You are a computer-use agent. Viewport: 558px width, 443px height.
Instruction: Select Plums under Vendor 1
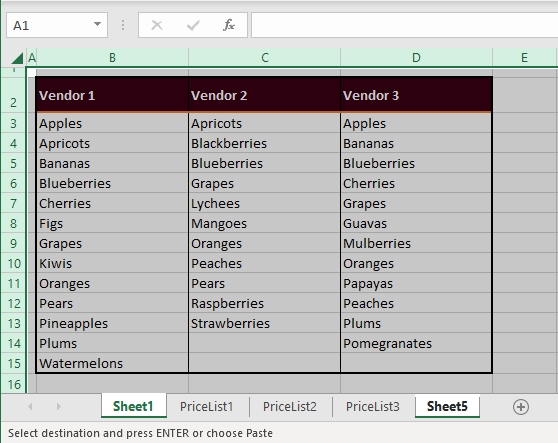pos(112,343)
